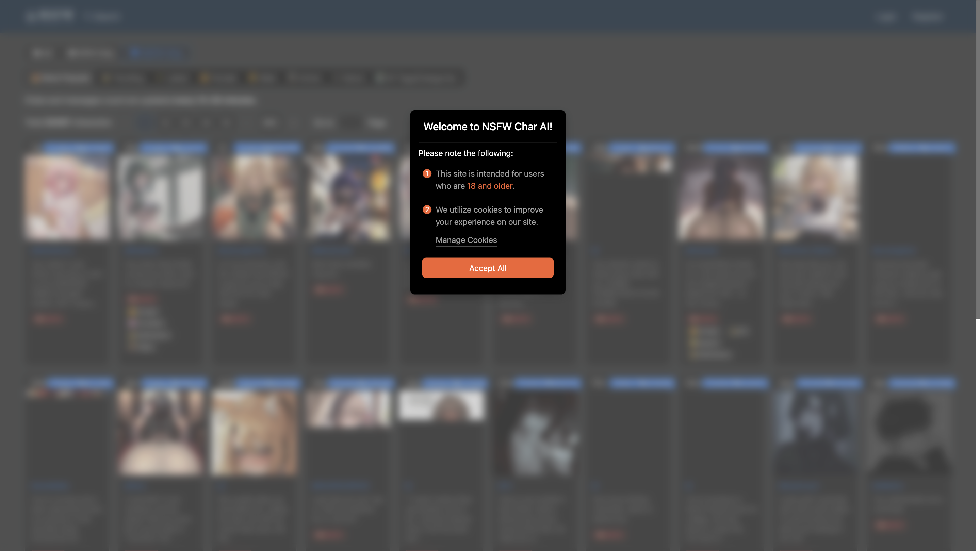
Task: Switch to the middle tab in the tab row
Action: tap(91, 53)
